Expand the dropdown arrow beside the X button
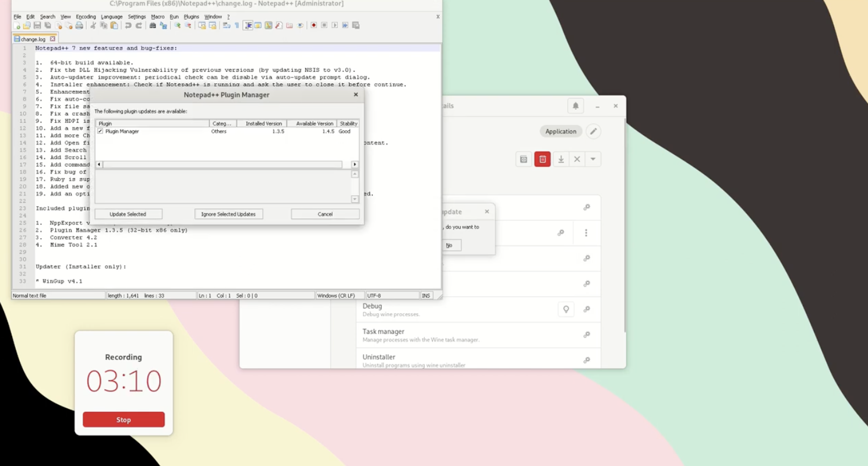868x466 pixels. (x=592, y=159)
